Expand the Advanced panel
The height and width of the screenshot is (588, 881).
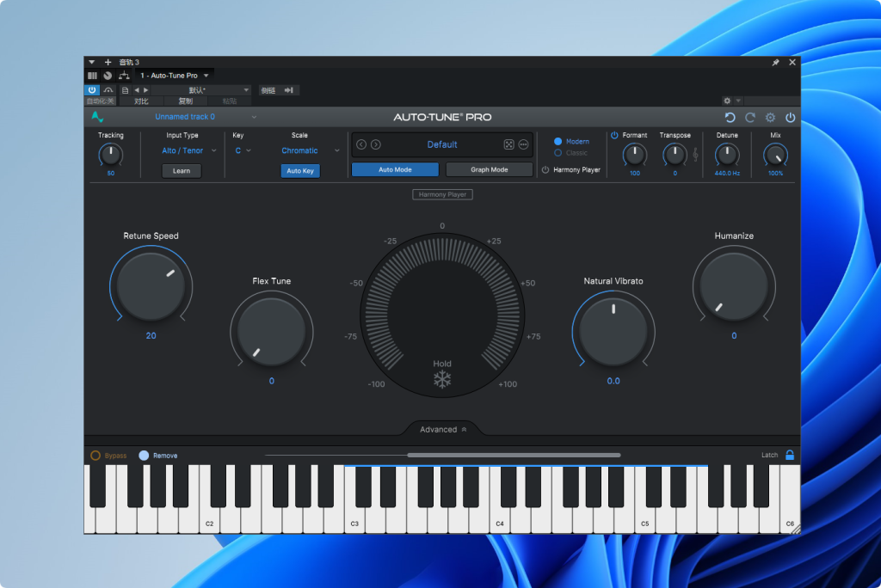pyautogui.click(x=443, y=430)
